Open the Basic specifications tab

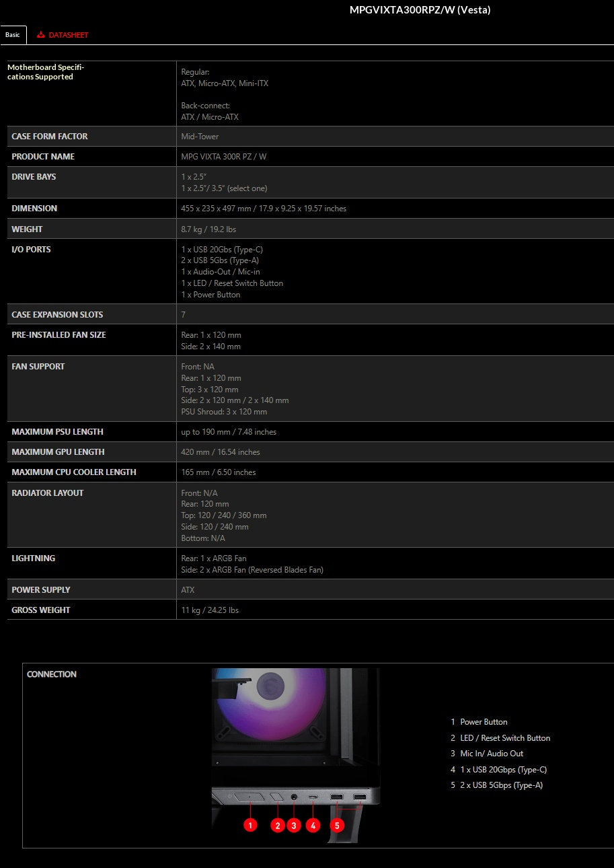tap(13, 34)
